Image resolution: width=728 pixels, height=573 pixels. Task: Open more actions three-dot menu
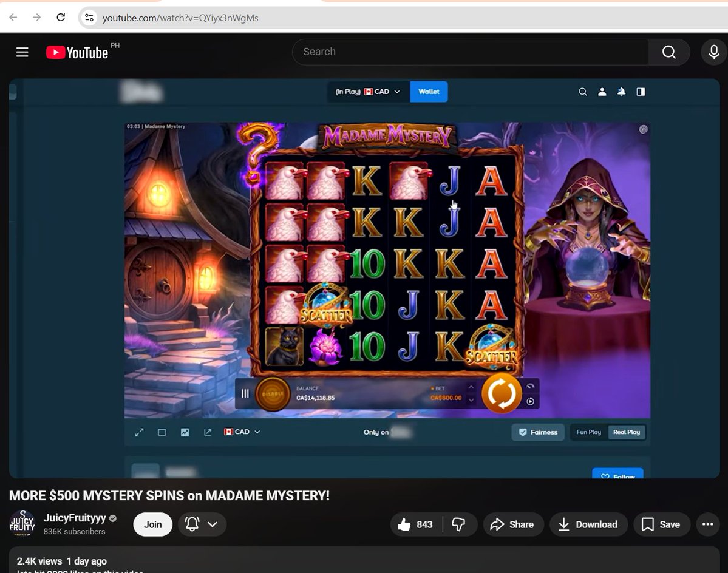[707, 524]
